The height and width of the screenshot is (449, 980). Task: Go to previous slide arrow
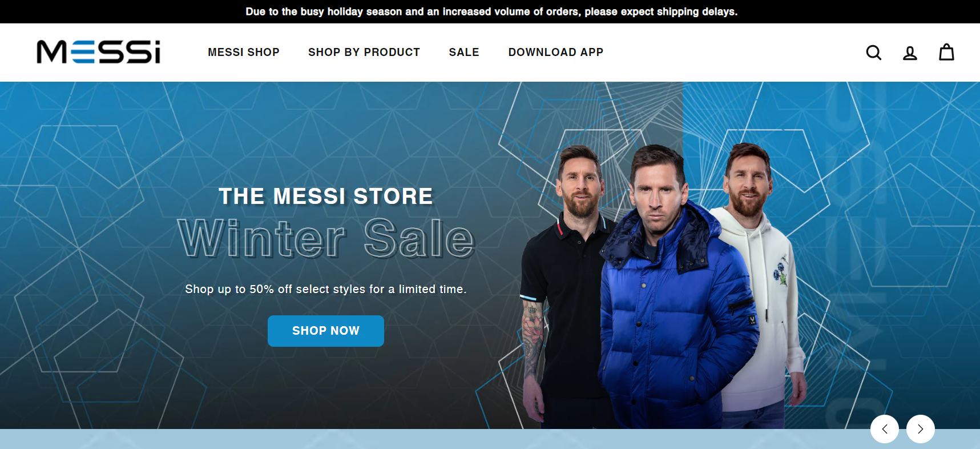coord(885,429)
